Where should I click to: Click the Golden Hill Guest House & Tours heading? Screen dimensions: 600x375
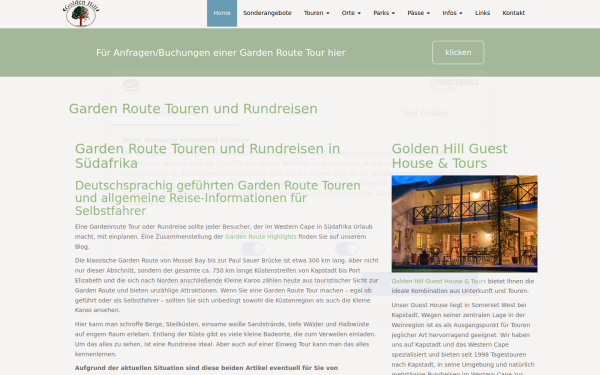pos(449,156)
